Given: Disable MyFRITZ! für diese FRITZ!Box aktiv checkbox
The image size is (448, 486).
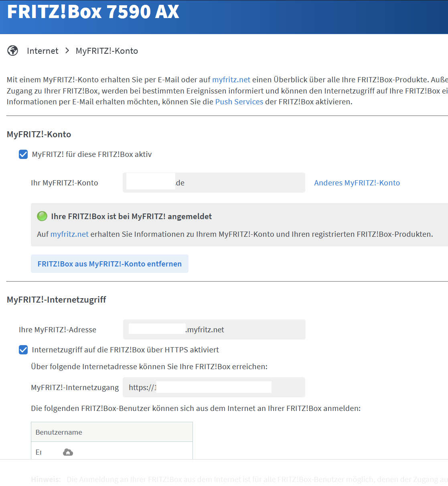Looking at the screenshot, I should pyautogui.click(x=23, y=155).
